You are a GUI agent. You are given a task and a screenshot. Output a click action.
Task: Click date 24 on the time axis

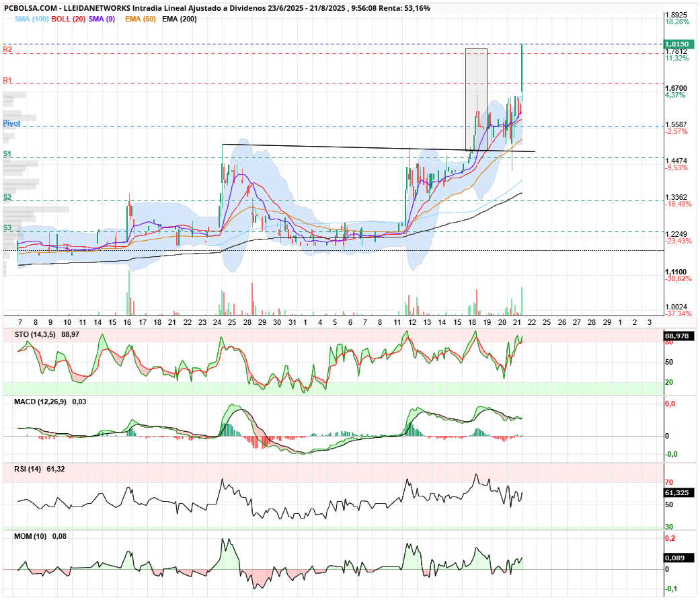(217, 322)
